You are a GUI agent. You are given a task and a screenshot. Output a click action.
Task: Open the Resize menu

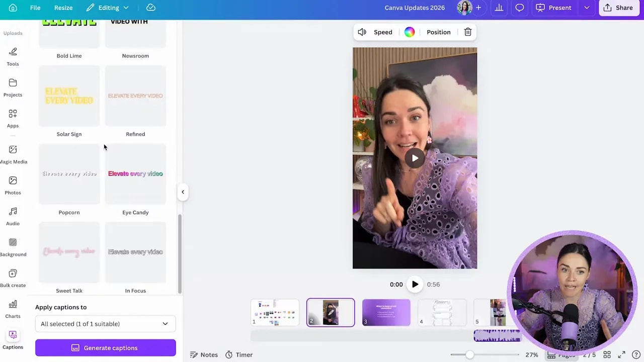pos(63,8)
